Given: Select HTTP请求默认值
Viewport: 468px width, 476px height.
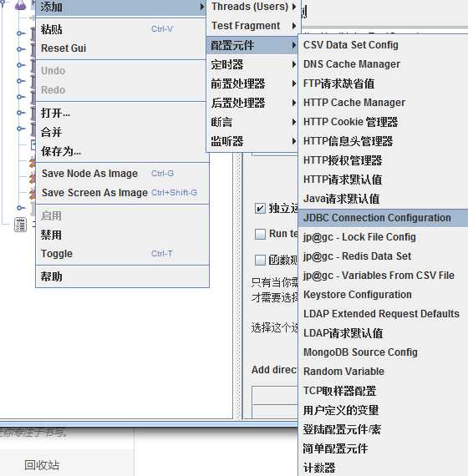Looking at the screenshot, I should click(384, 180).
